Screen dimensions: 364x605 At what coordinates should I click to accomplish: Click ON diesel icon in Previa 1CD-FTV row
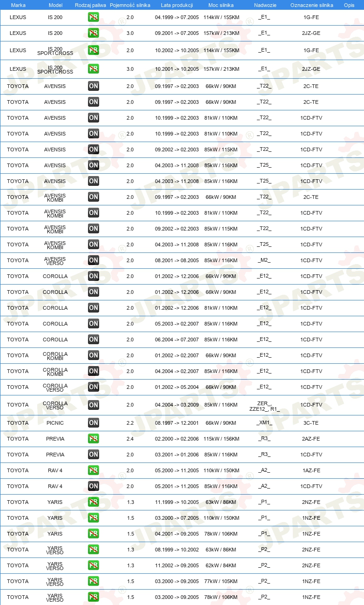click(x=94, y=455)
